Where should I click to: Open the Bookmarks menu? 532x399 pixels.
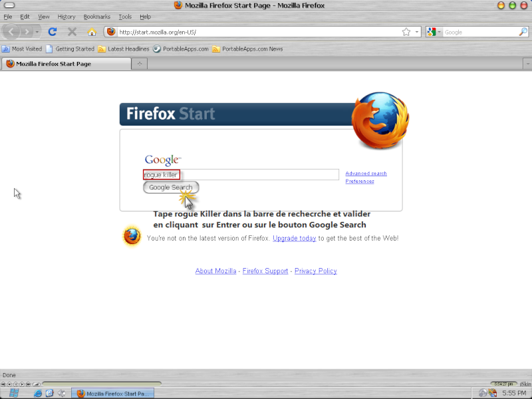[96, 17]
